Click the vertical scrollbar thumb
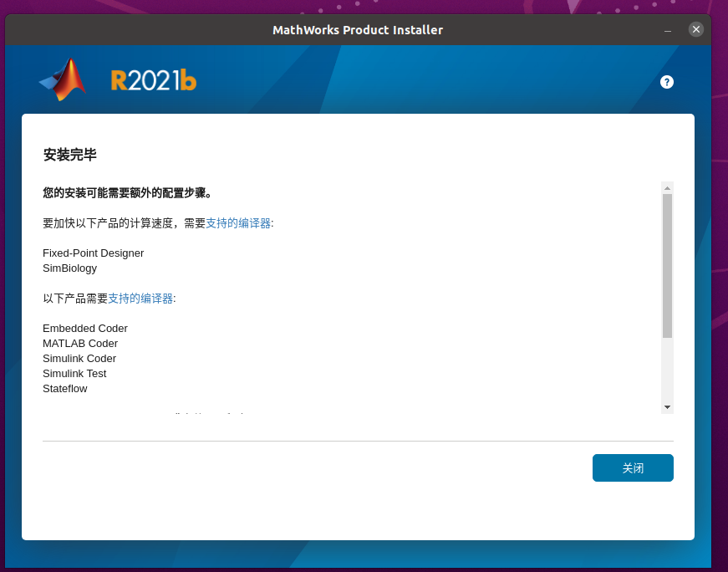Viewport: 728px width, 572px height. coord(667,266)
